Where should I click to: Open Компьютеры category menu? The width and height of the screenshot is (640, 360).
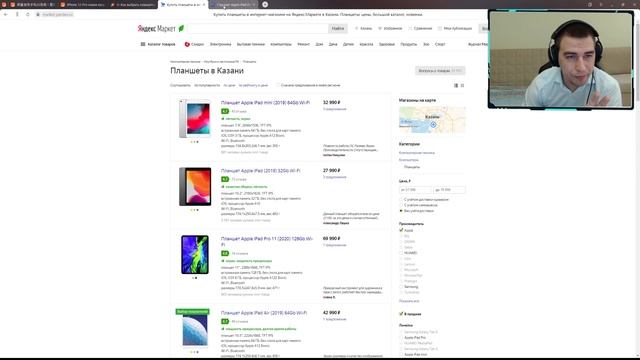coord(281,44)
